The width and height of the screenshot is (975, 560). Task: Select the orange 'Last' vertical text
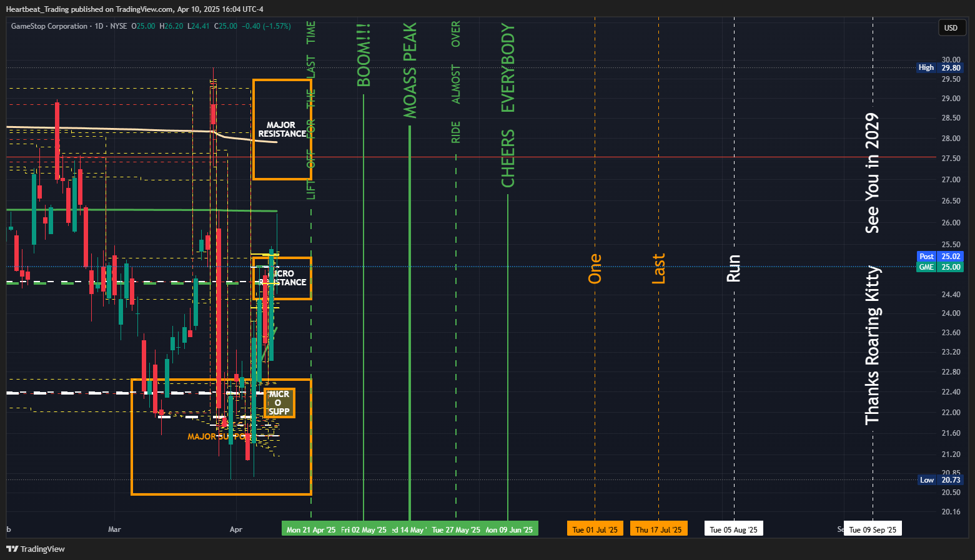[659, 268]
